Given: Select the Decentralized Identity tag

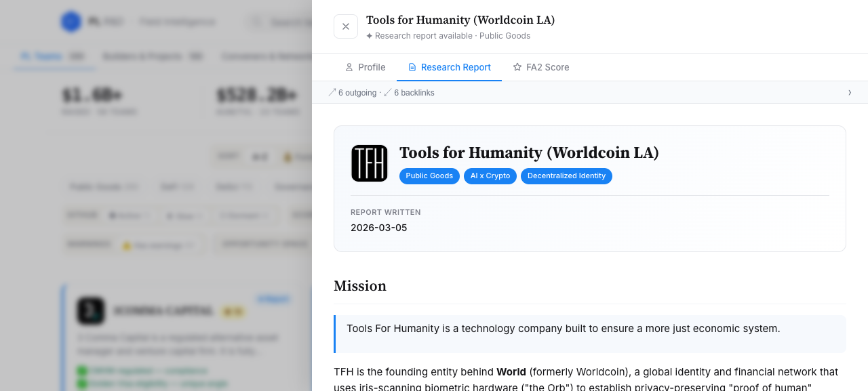Looking at the screenshot, I should 566,176.
